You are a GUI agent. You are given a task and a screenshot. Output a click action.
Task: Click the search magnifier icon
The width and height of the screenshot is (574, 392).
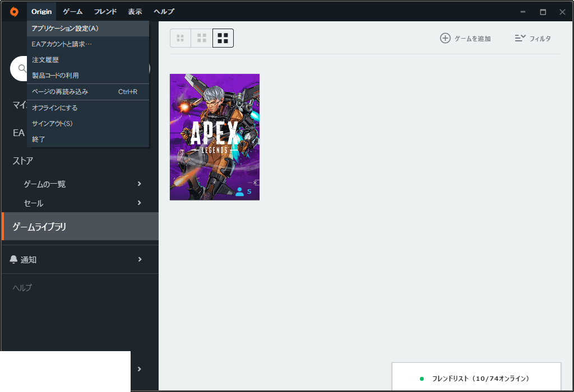pyautogui.click(x=22, y=68)
